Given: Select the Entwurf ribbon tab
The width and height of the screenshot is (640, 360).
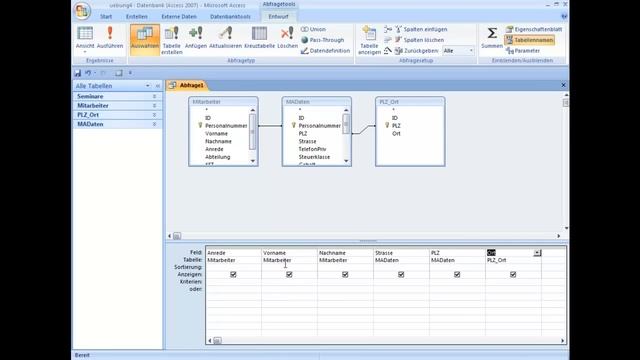Looking at the screenshot, I should (x=278, y=17).
